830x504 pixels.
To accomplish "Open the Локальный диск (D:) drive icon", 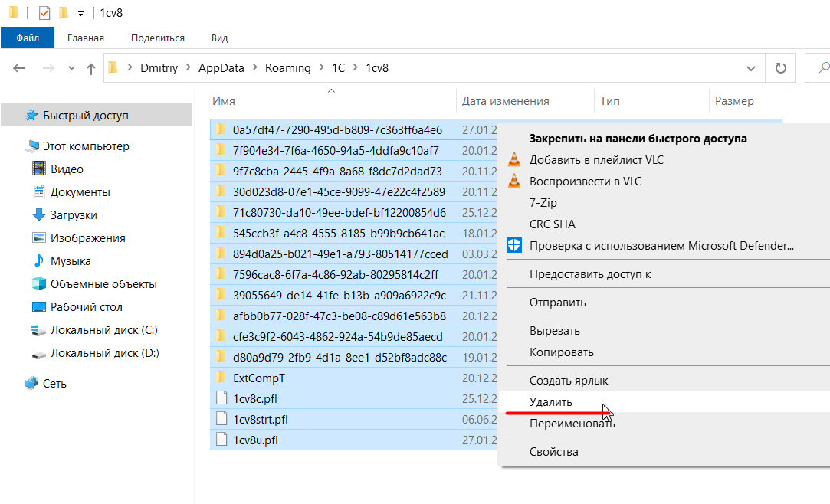I will tap(39, 354).
